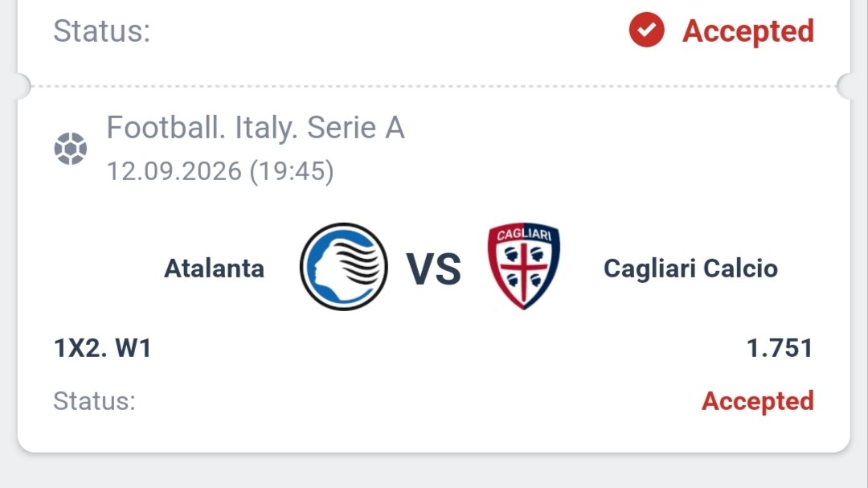Click the Atalanta team name
The height and width of the screenshot is (488, 868).
pos(215,269)
